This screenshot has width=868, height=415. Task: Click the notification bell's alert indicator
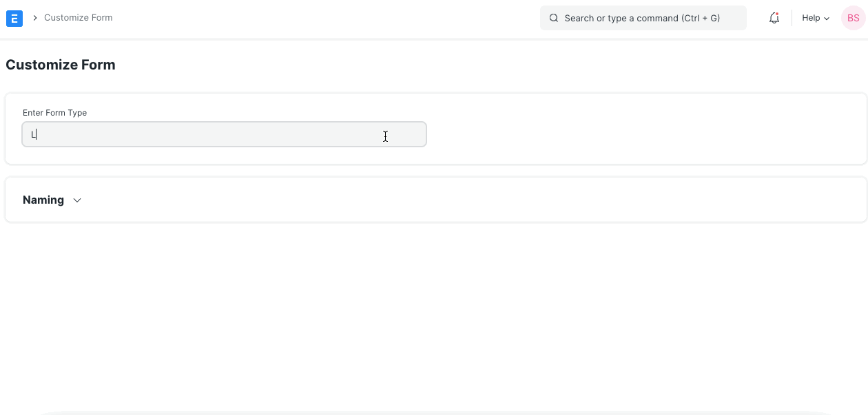(x=778, y=13)
